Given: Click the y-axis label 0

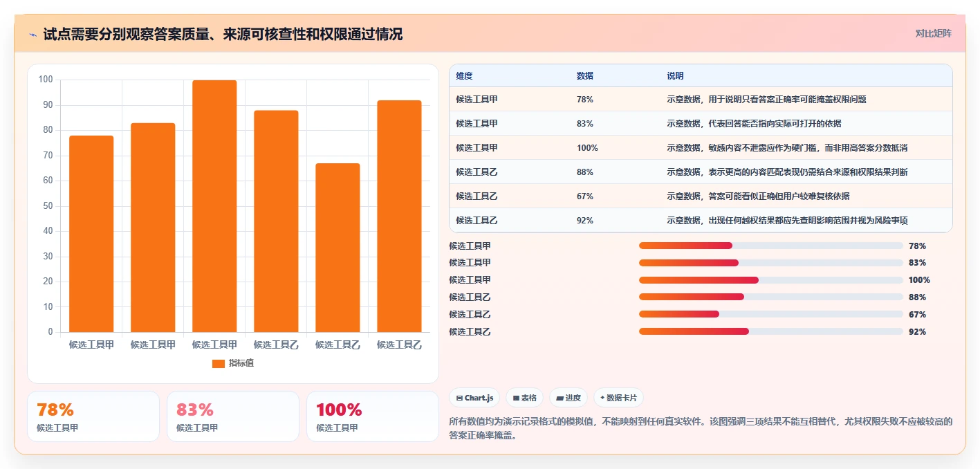Looking at the screenshot, I should pos(50,332).
